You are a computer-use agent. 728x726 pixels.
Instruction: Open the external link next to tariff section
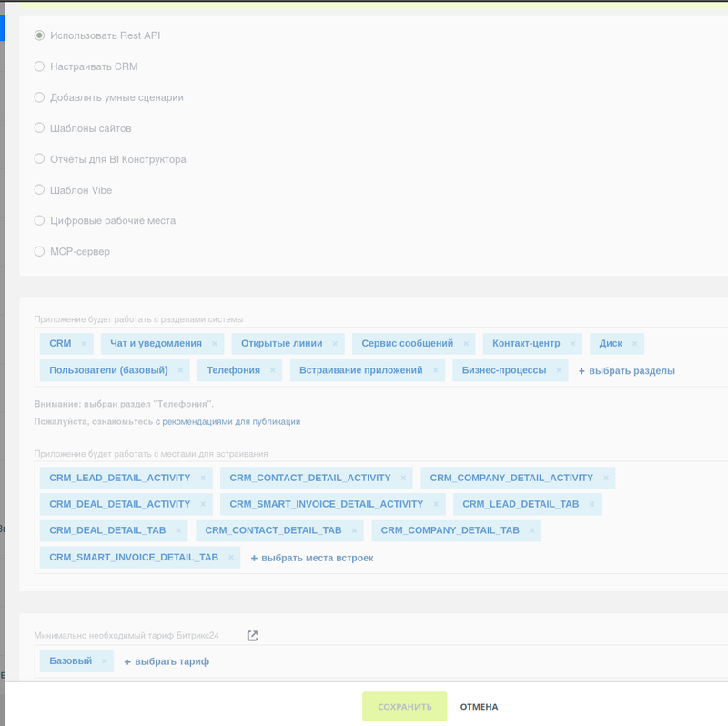coord(252,635)
